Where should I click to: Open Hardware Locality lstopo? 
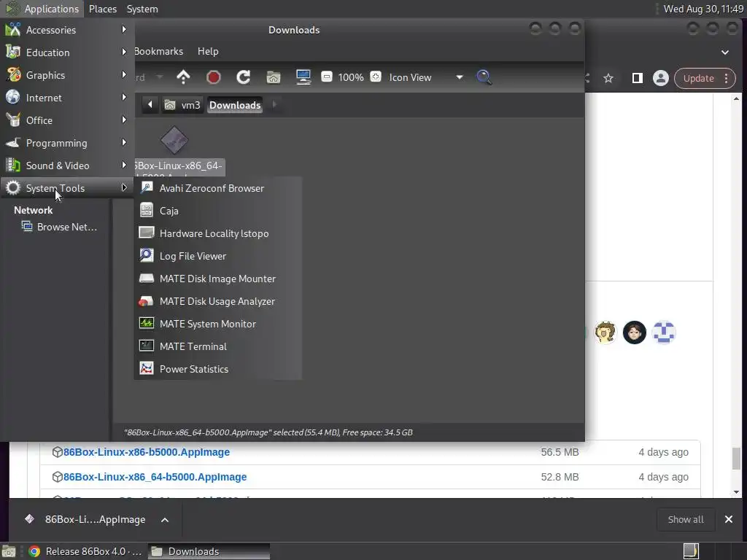pyautogui.click(x=218, y=233)
